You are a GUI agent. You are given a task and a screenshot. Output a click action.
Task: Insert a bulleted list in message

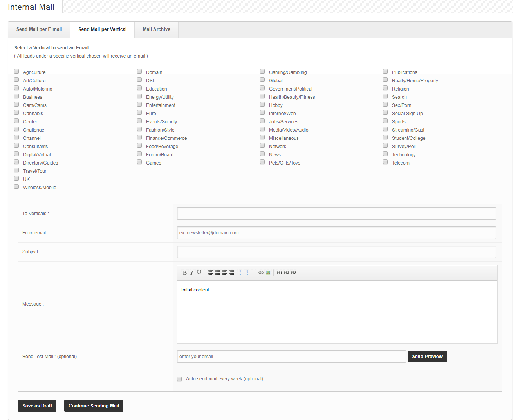coord(250,273)
